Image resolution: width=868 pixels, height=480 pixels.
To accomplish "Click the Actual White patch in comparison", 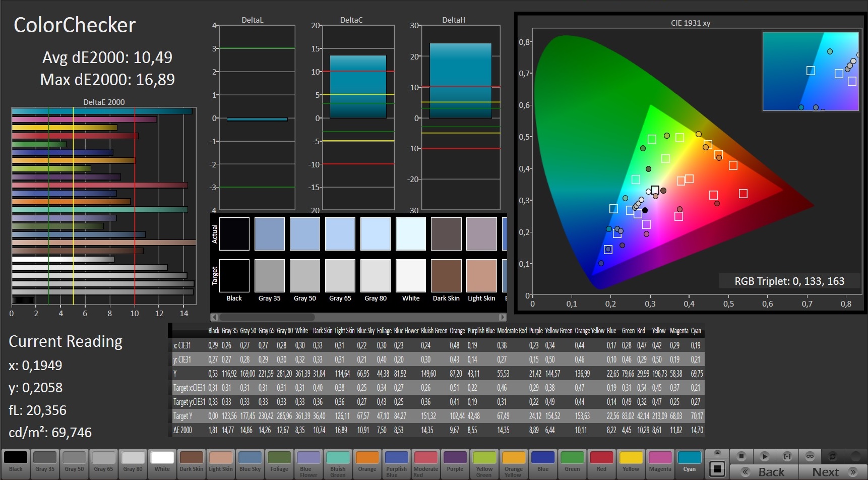I will (x=411, y=234).
